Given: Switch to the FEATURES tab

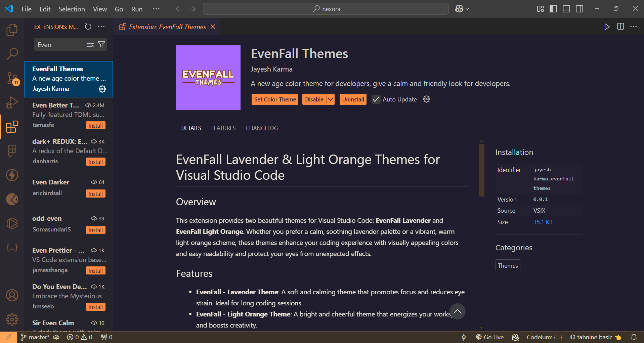Looking at the screenshot, I should point(223,128).
